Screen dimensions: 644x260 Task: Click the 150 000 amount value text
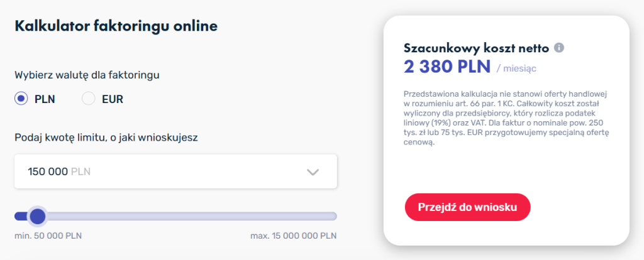(x=48, y=172)
